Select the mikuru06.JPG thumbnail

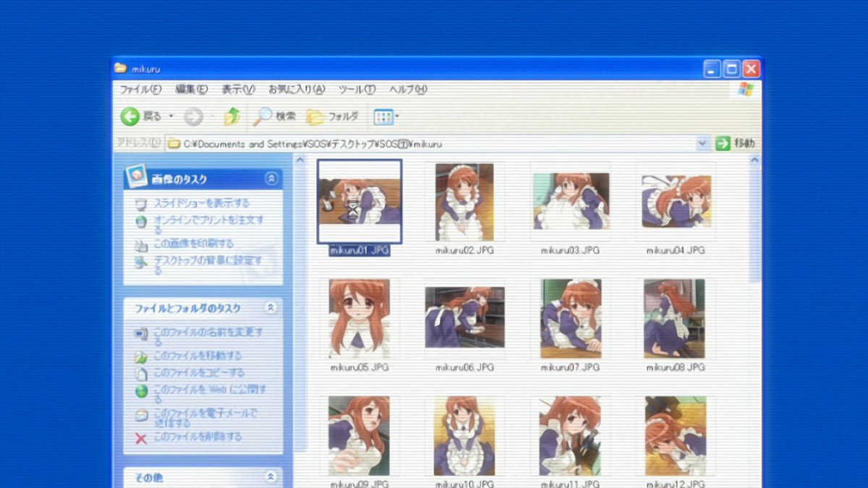(464, 317)
